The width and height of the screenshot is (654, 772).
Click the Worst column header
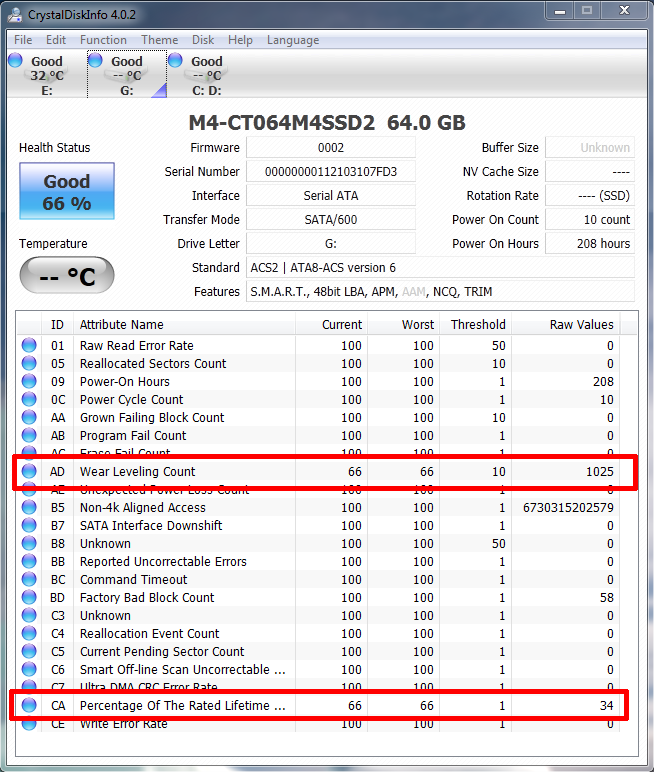403,324
